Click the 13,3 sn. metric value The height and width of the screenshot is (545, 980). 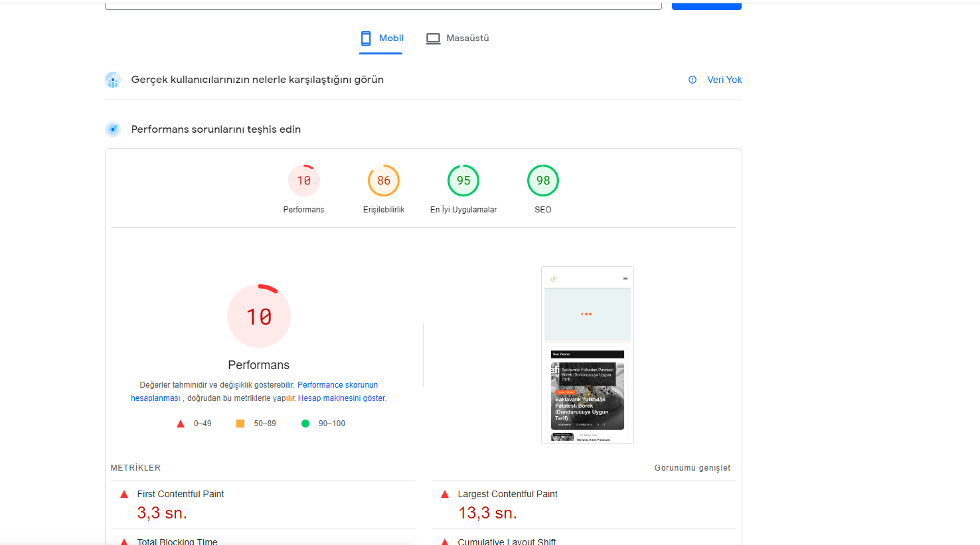487,513
